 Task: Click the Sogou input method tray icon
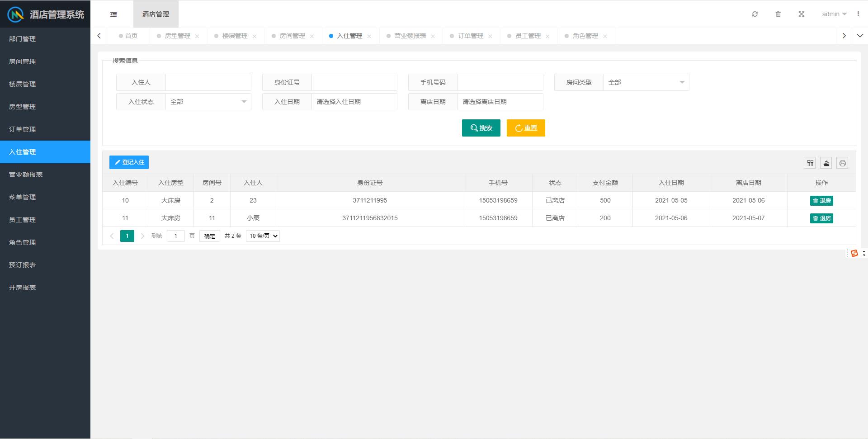coord(854,253)
